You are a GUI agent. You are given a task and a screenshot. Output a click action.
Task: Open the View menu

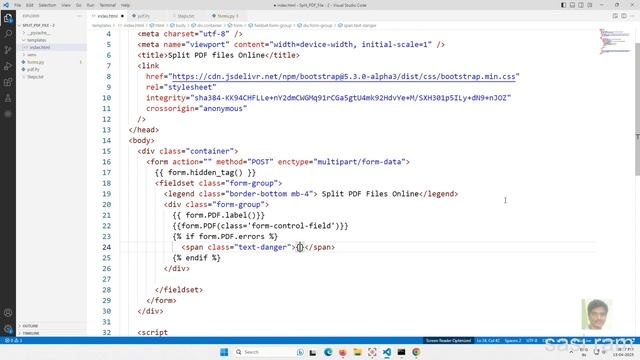(x=66, y=5)
